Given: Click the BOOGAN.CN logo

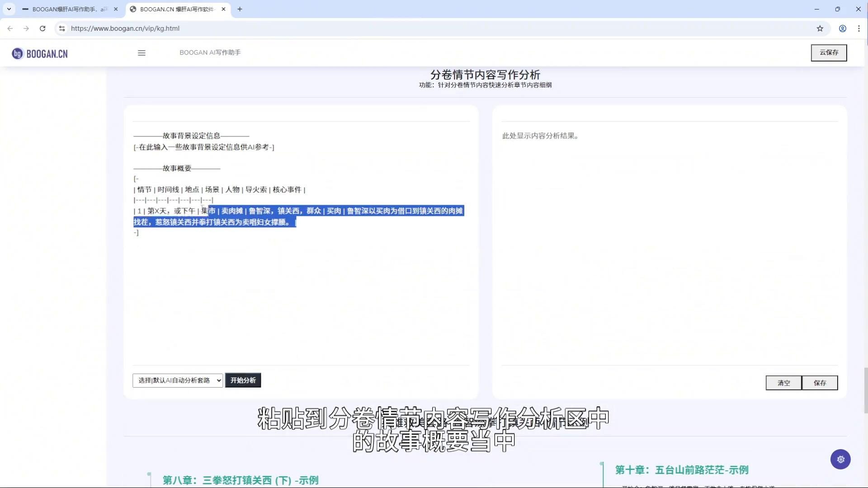Looking at the screenshot, I should [39, 53].
